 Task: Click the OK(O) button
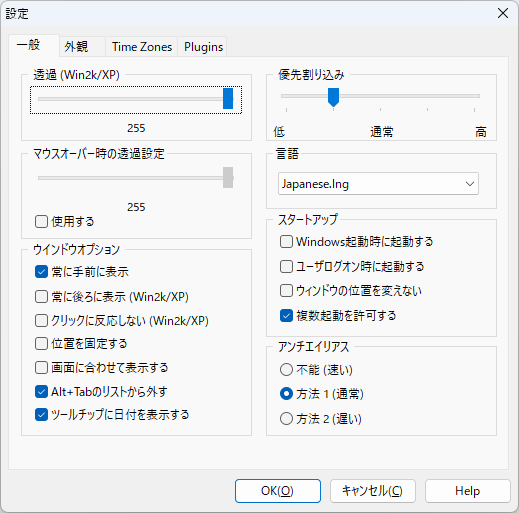click(x=278, y=491)
